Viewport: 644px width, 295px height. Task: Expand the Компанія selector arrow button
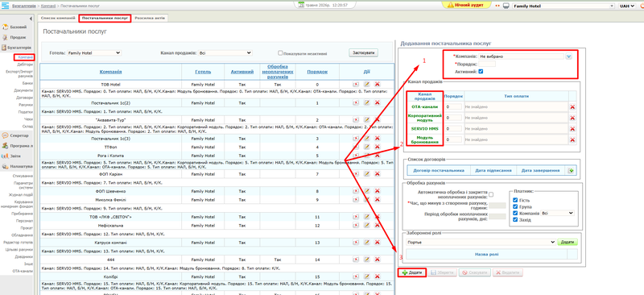569,56
